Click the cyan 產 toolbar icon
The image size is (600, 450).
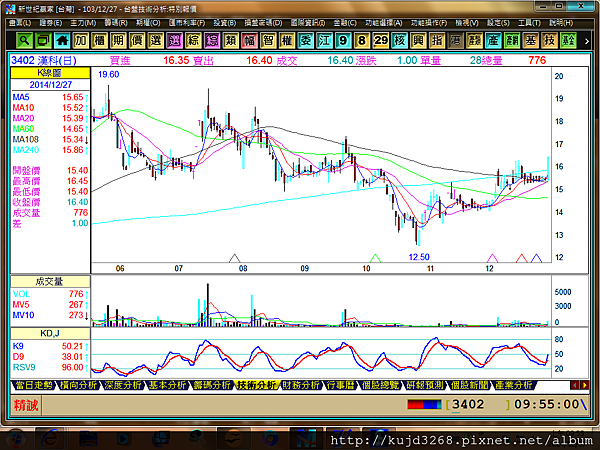point(493,40)
